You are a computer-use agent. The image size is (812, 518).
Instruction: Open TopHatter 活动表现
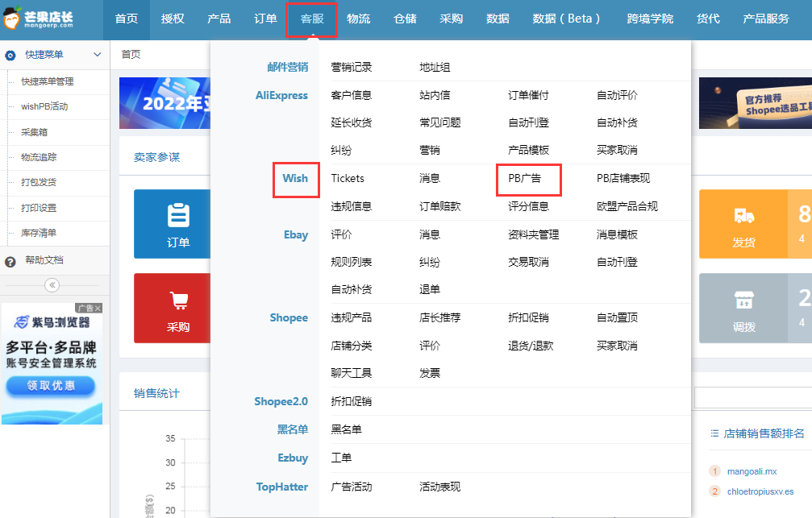pos(439,487)
